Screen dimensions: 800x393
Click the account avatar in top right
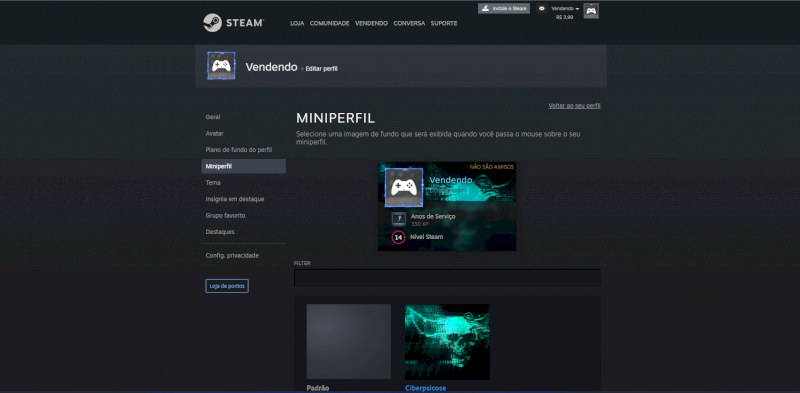pos(591,11)
